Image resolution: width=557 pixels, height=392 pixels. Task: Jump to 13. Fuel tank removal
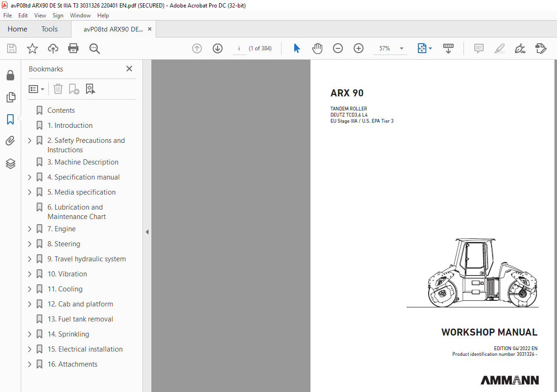click(80, 319)
